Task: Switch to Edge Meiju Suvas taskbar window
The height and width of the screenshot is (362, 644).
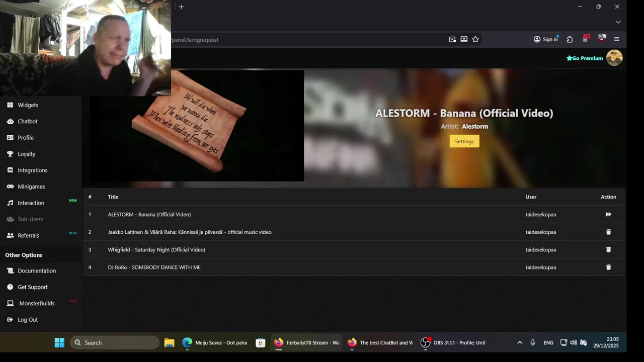Action: pos(215,342)
